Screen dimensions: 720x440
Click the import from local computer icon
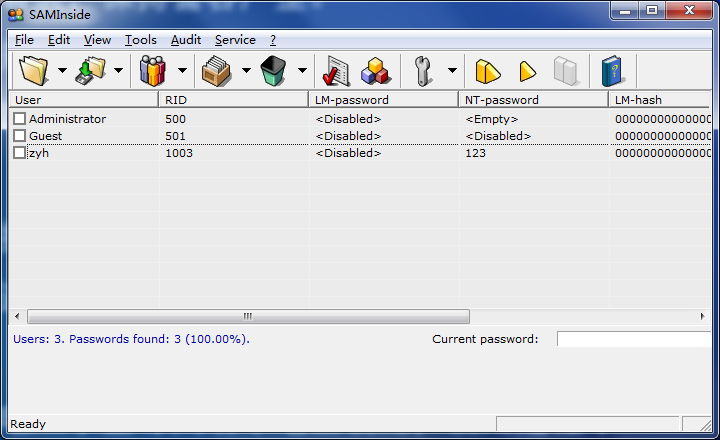click(90, 70)
